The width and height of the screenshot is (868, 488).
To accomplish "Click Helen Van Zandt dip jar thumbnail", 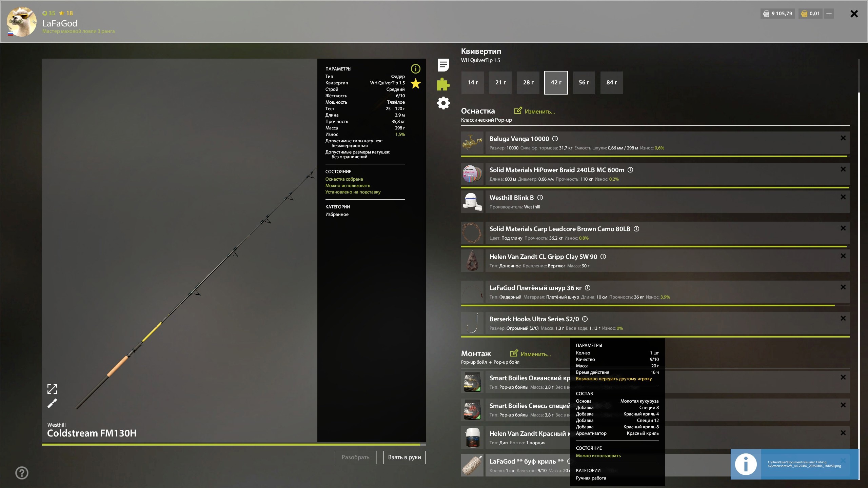I will (472, 438).
